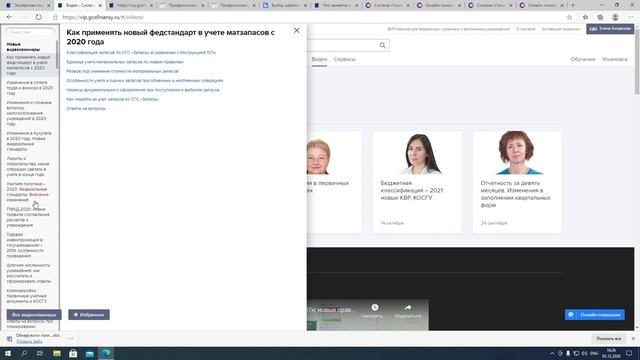Image resolution: width=640 pixels, height=360 pixels.
Task: Open link "Резерв под снижение стоимости материальных запасов"
Action: tap(122, 71)
